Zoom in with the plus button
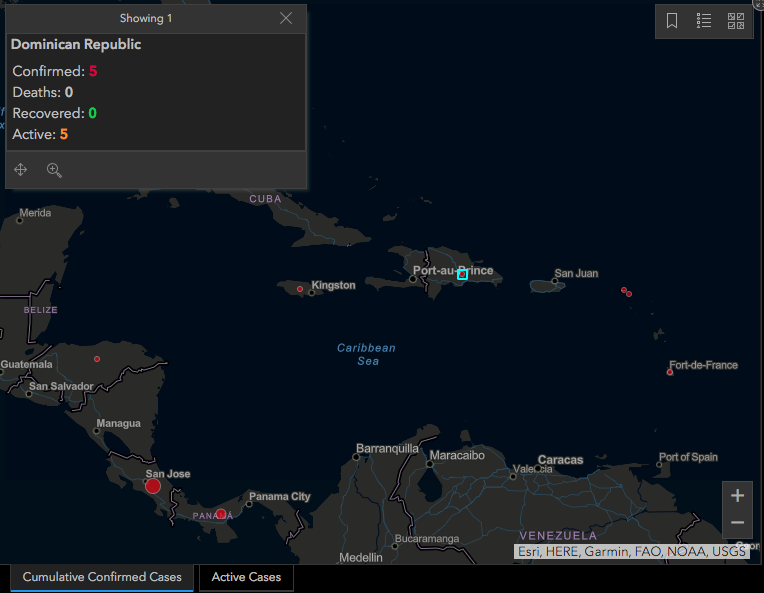 tap(737, 496)
